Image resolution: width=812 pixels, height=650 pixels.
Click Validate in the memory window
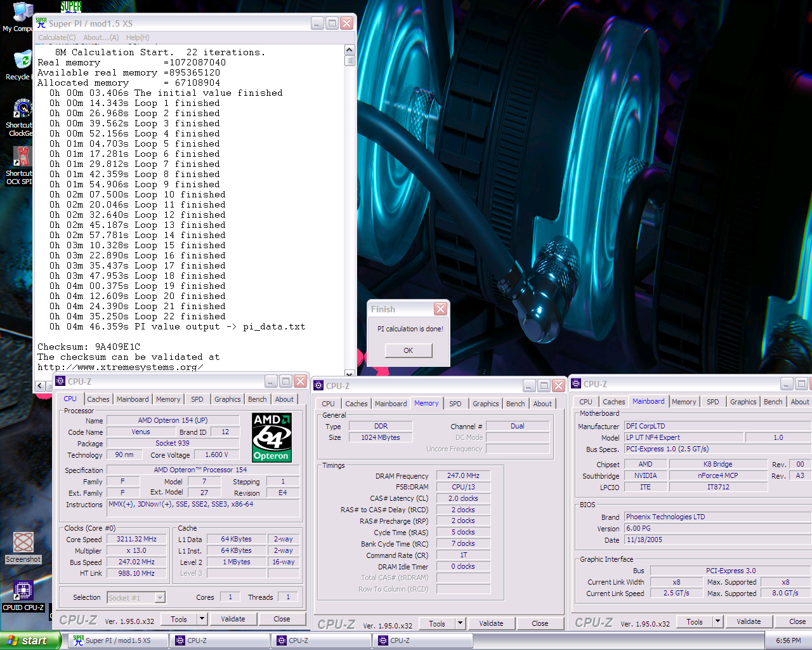click(x=491, y=623)
